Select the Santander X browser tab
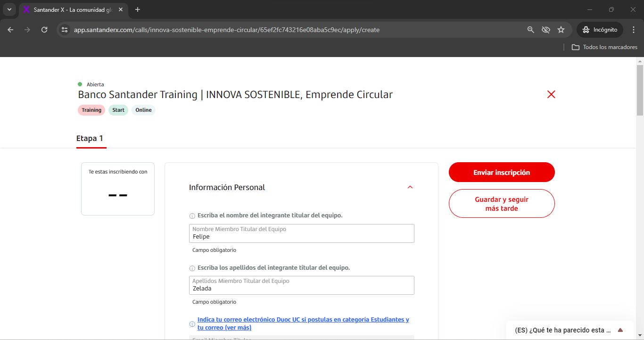 73,10
